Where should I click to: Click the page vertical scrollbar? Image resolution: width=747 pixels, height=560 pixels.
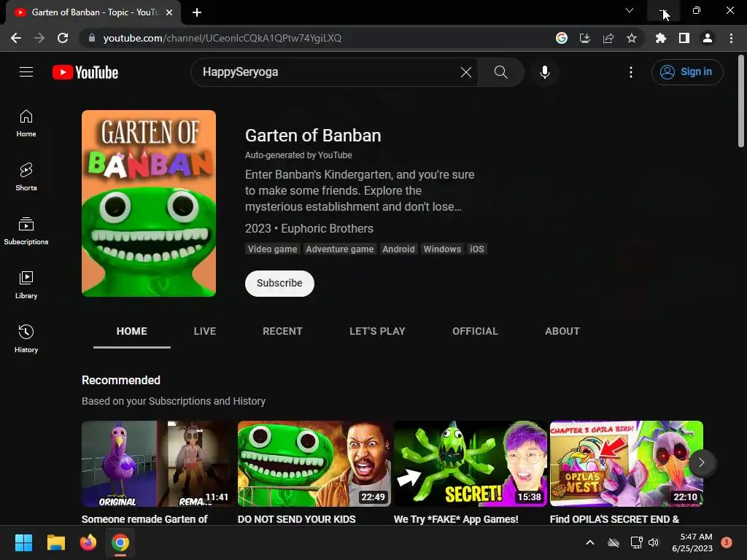coord(741,101)
